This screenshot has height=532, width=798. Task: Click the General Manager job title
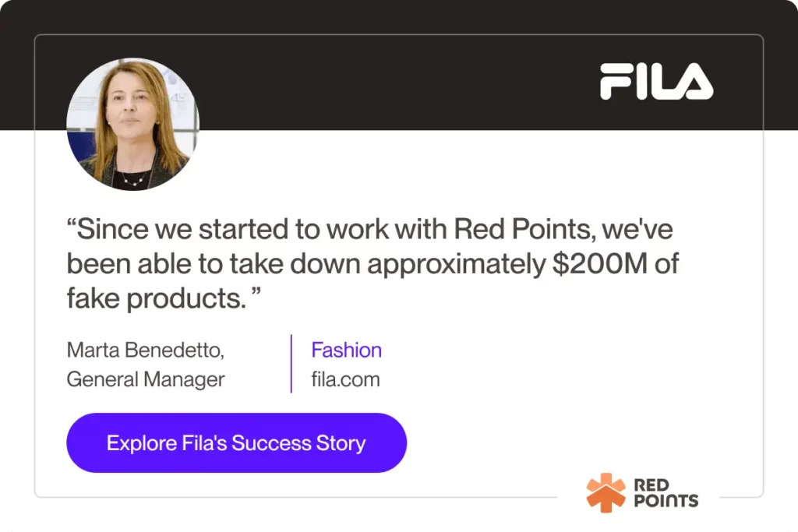click(x=146, y=379)
